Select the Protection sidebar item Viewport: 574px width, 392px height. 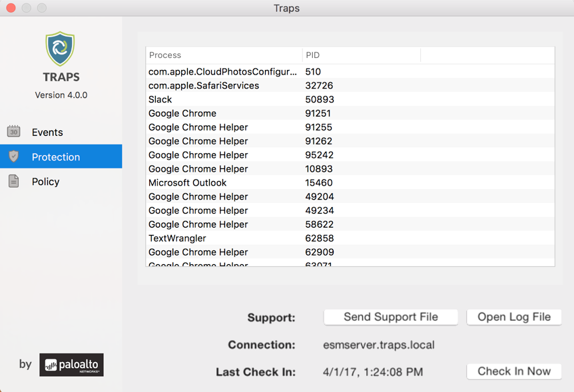coord(56,157)
